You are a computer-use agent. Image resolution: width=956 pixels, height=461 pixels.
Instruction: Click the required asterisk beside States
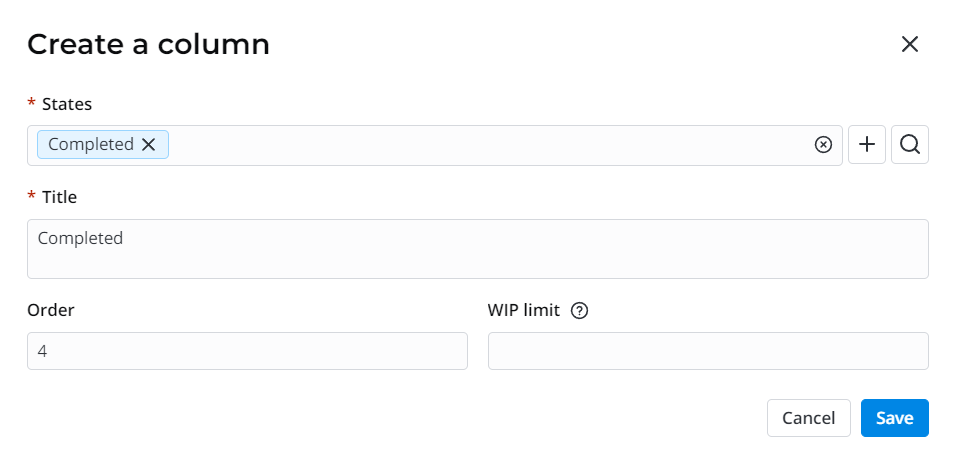(x=32, y=104)
